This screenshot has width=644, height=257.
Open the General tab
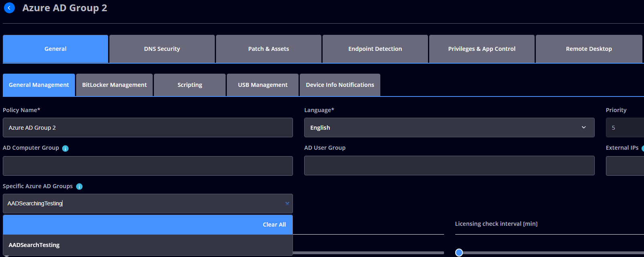tap(55, 49)
